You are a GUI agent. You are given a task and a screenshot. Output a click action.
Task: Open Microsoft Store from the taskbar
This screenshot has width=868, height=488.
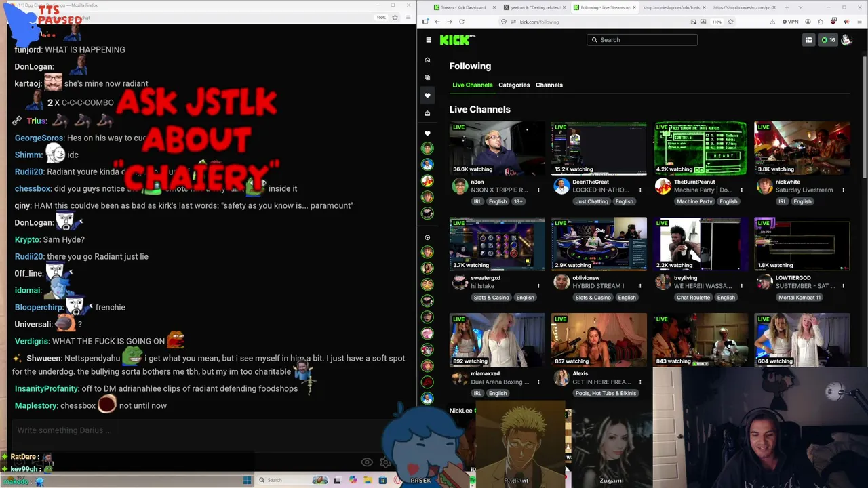tap(383, 480)
